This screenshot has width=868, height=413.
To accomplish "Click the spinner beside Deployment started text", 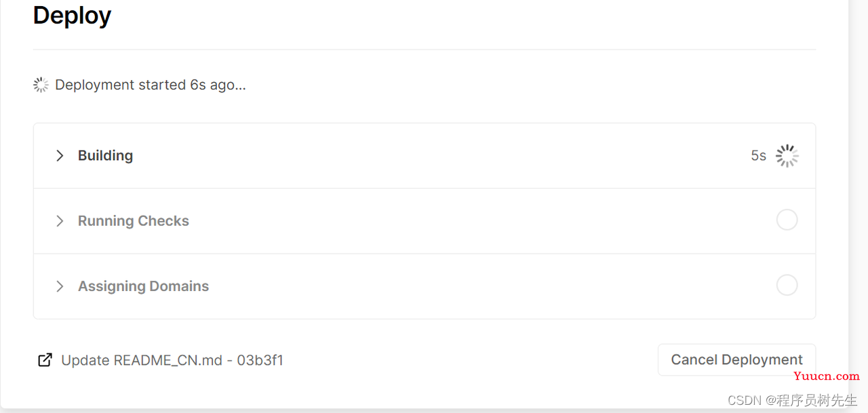I will (x=41, y=85).
